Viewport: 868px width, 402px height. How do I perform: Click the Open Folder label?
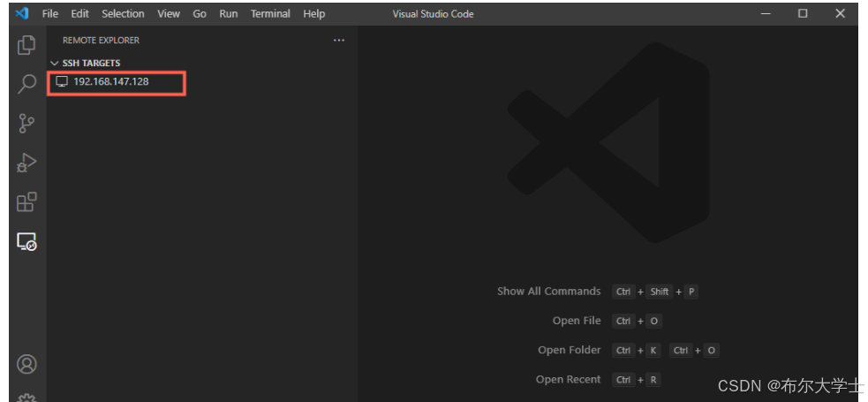[x=569, y=350]
